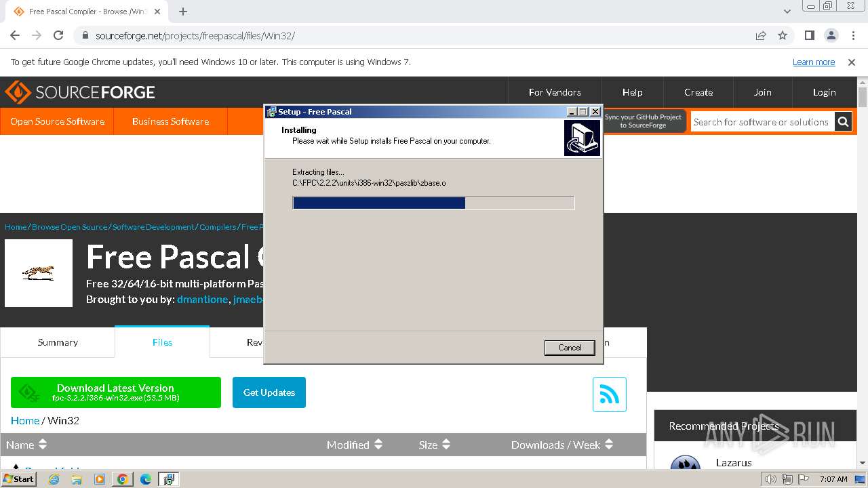Sort the file list by Modified
Screen dimensions: 868x488
coord(355,445)
